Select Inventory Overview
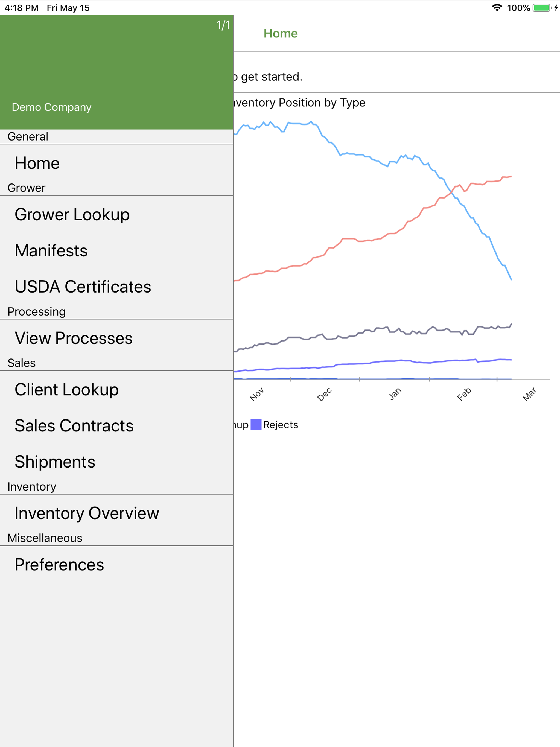The height and width of the screenshot is (747, 560). point(116,513)
